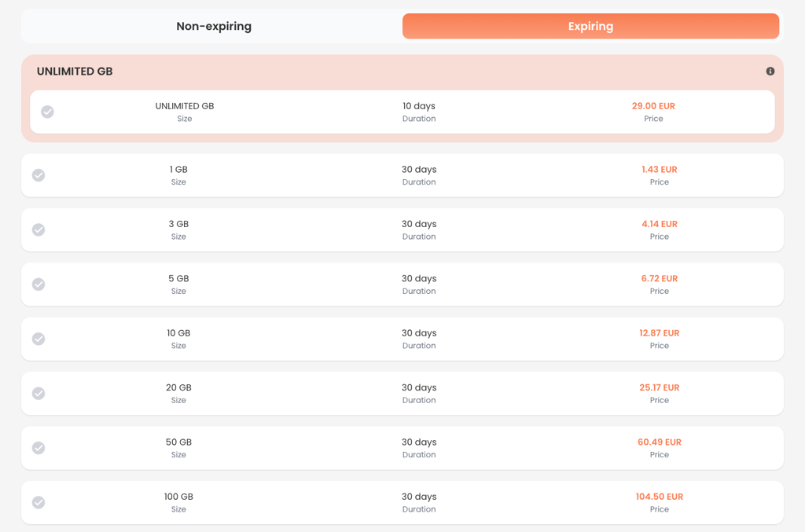This screenshot has width=805, height=532.
Task: Select the 3 GB plan checkmark
Action: tap(39, 229)
